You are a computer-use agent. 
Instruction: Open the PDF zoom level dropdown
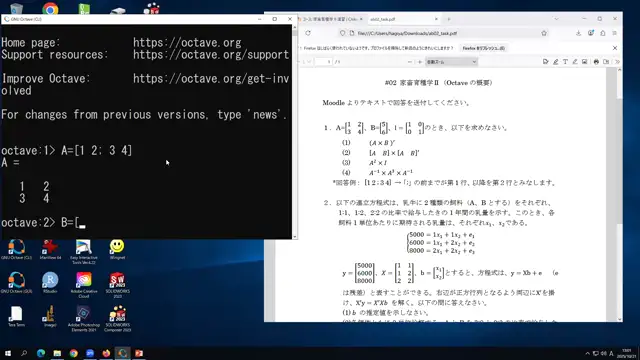(451, 62)
